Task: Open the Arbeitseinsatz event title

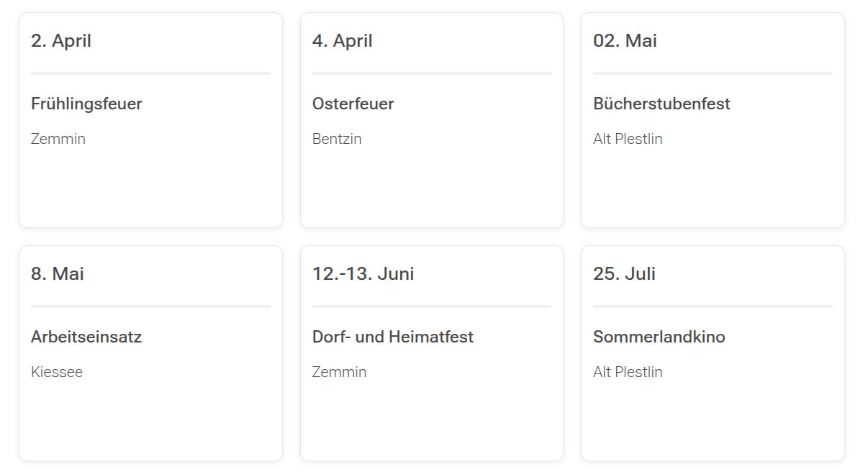Action: [x=86, y=337]
